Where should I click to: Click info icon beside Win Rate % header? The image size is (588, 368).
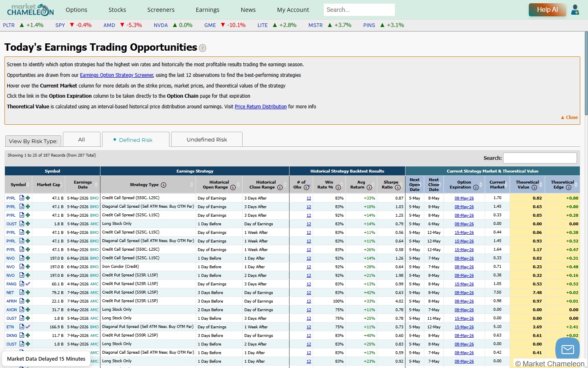tap(338, 188)
